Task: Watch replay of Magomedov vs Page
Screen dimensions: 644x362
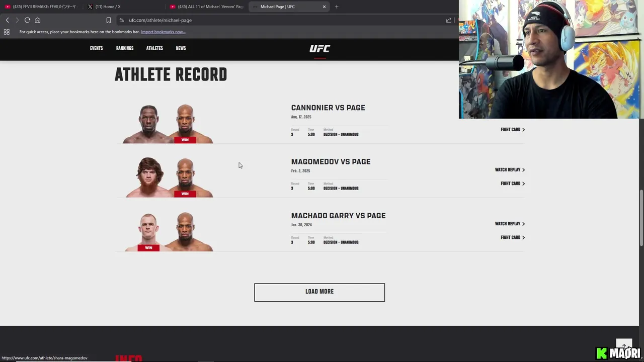Action: (510, 170)
